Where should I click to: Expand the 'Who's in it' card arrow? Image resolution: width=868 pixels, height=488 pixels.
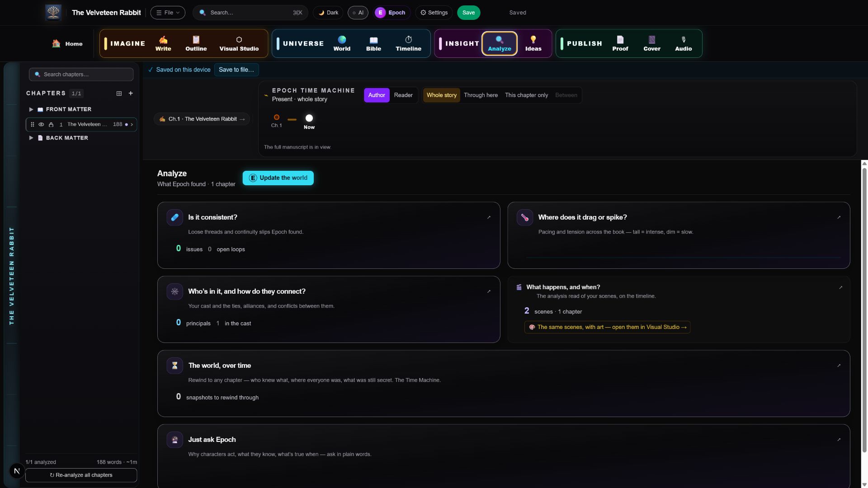tap(489, 291)
